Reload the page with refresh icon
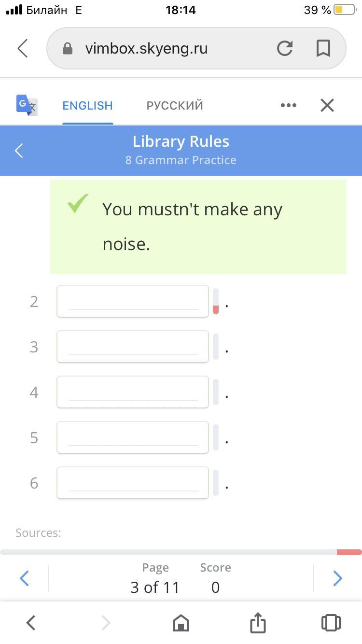The height and width of the screenshot is (644, 362). pos(285,48)
